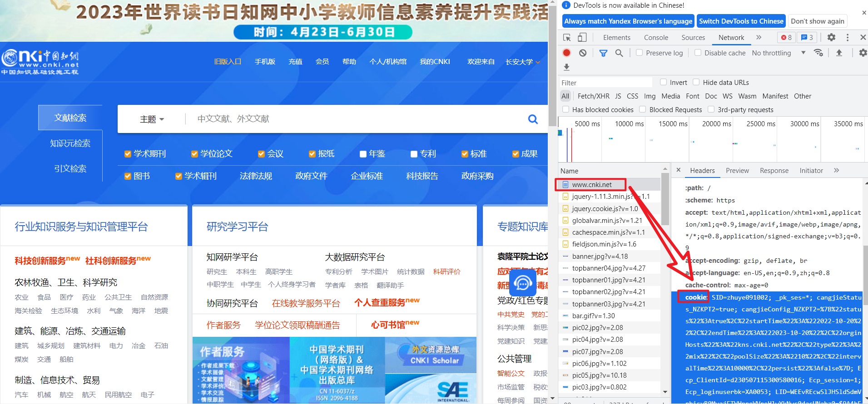The width and height of the screenshot is (868, 404).
Task: Open network search magnifier
Action: pos(619,53)
